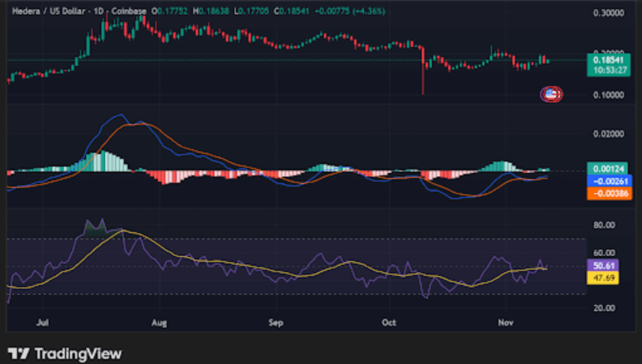
Task: Click the green current price label 0.18541
Action: [x=609, y=60]
